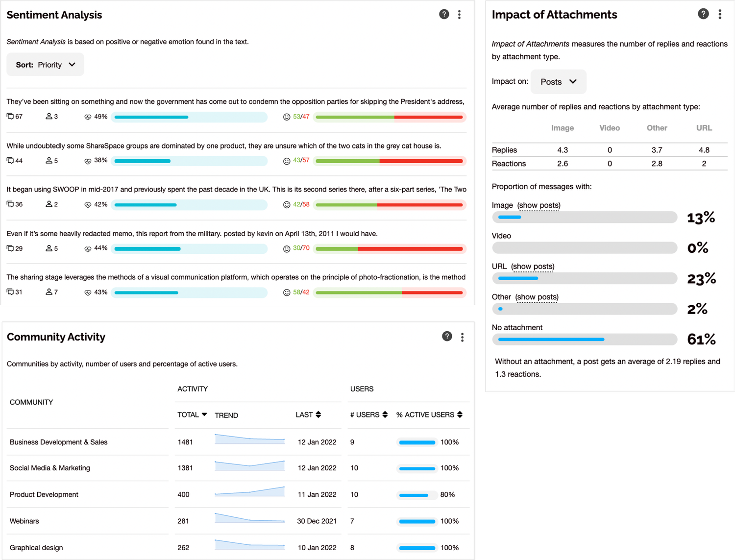The width and height of the screenshot is (735, 560).
Task: Click the replies icon showing 67
Action: click(10, 116)
